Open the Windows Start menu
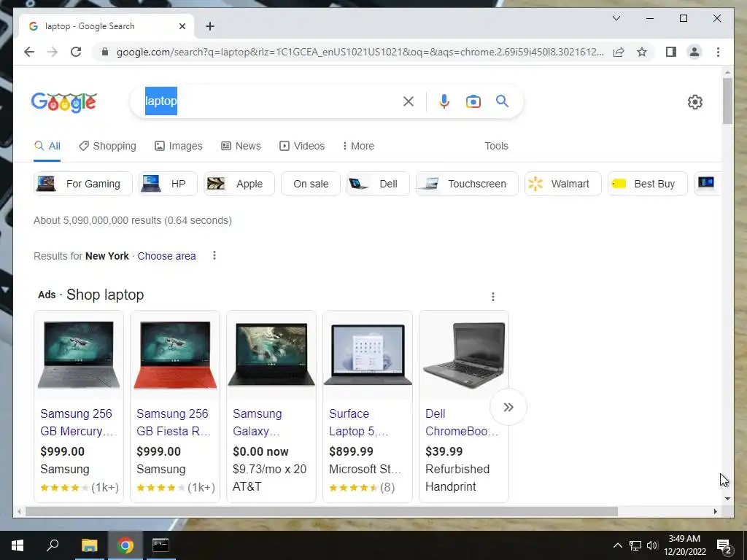747x560 pixels. click(x=18, y=545)
